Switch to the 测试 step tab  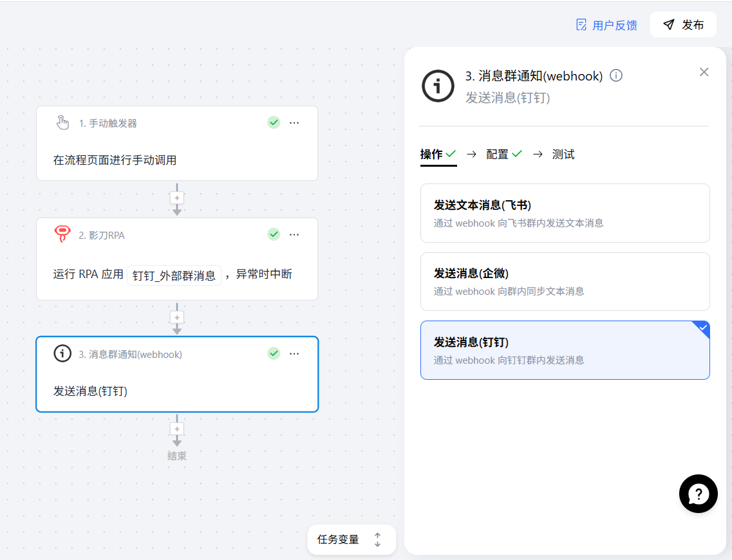point(563,154)
